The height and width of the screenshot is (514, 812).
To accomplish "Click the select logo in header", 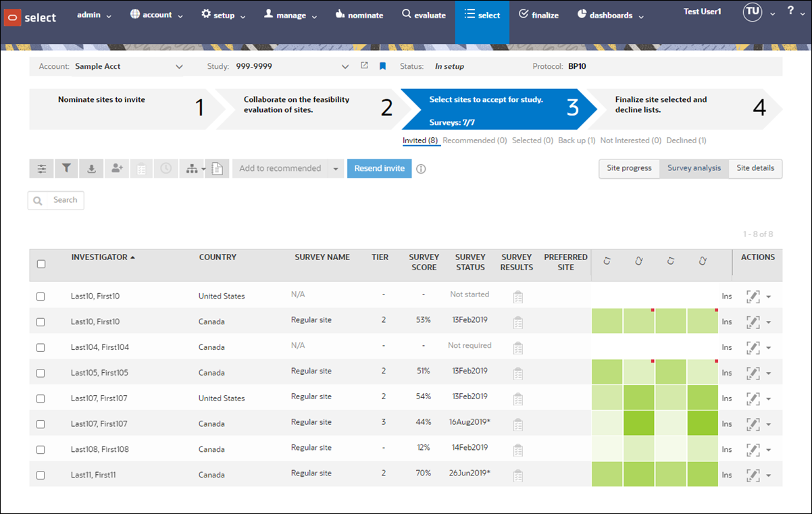I will [x=30, y=18].
